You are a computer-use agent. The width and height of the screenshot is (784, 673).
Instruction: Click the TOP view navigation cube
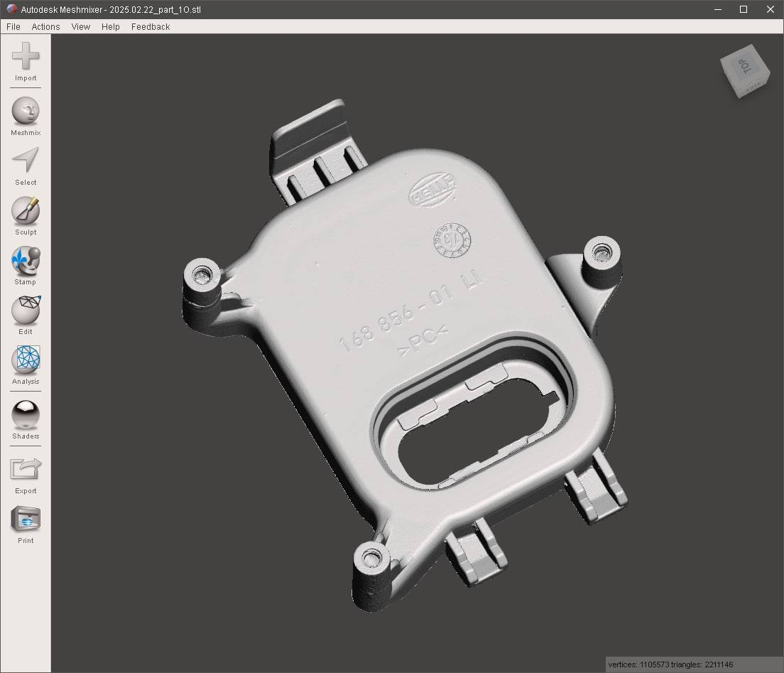point(745,70)
